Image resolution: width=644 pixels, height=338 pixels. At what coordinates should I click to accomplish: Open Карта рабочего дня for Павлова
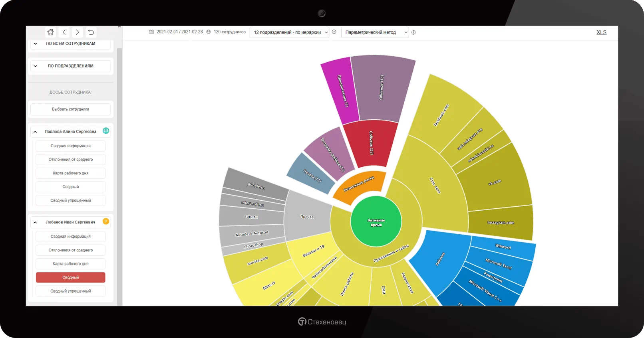[71, 173]
